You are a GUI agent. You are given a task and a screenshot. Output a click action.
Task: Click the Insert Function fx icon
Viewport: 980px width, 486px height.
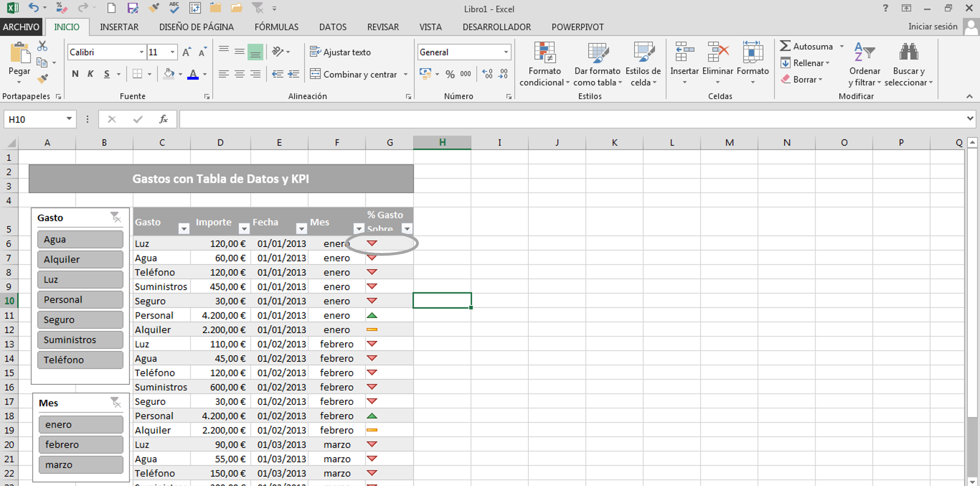click(x=163, y=119)
